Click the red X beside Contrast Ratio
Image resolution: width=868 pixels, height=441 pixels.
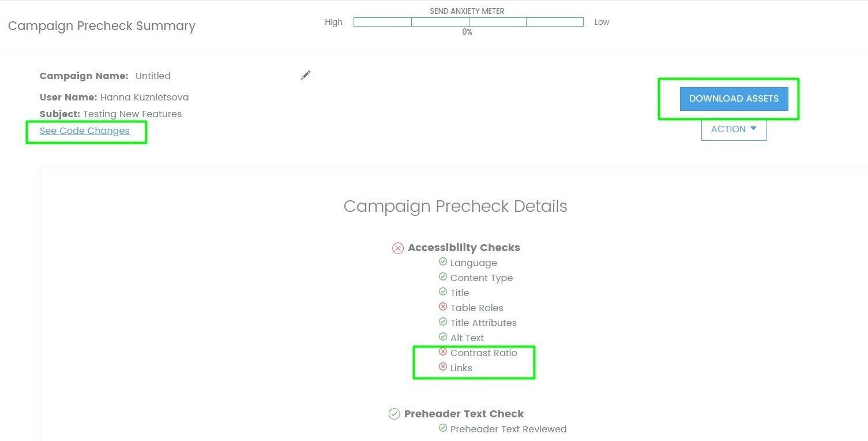(x=443, y=352)
